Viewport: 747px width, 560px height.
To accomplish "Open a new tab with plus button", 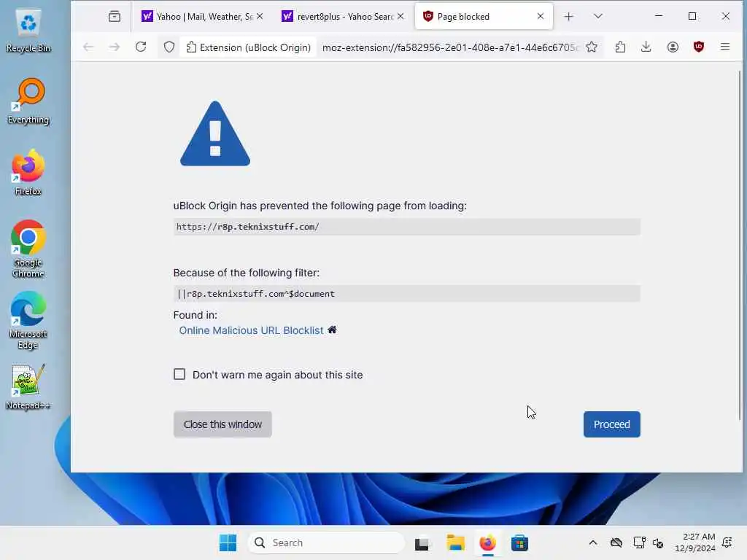I will pos(568,17).
